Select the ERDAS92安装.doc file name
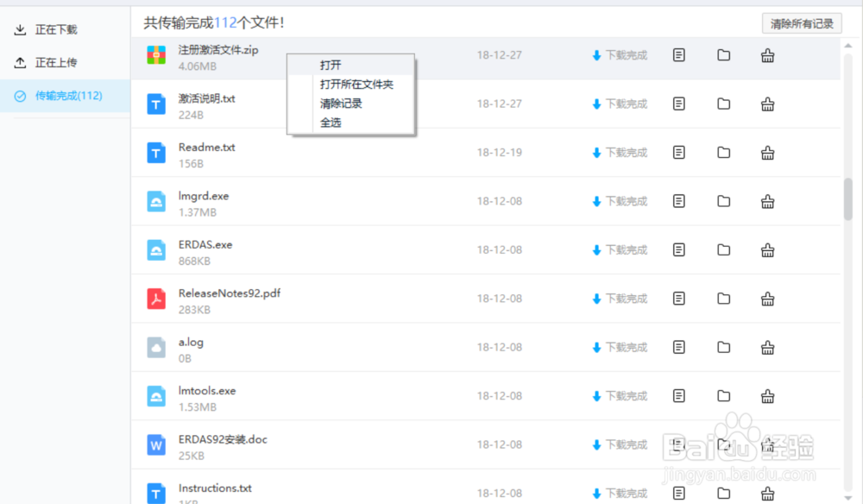Image resolution: width=863 pixels, height=504 pixels. pyautogui.click(x=223, y=439)
